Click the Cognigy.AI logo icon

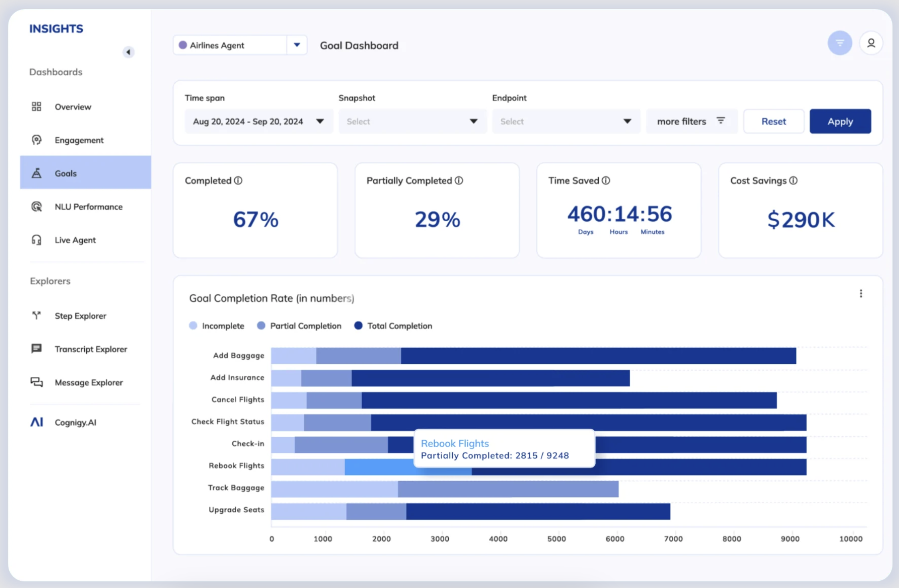click(36, 422)
